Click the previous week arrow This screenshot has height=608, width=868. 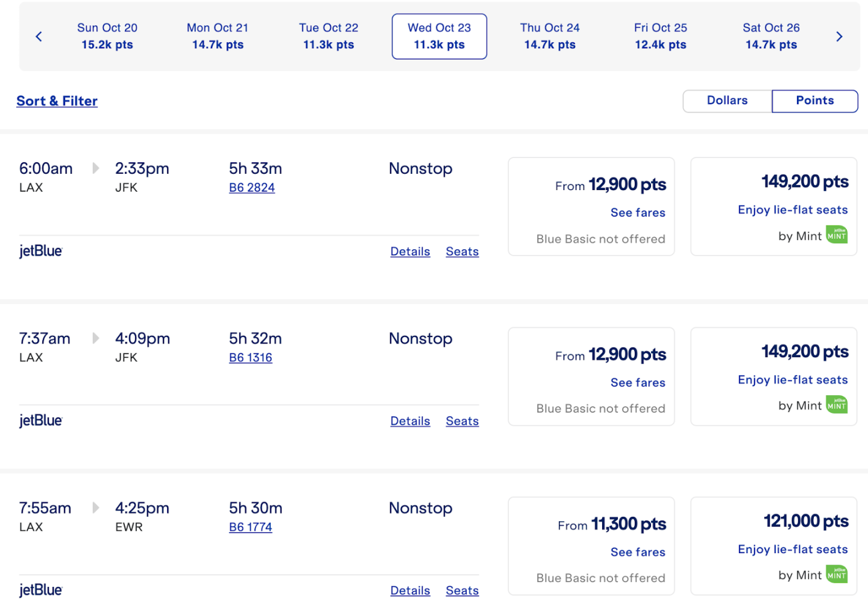point(39,37)
